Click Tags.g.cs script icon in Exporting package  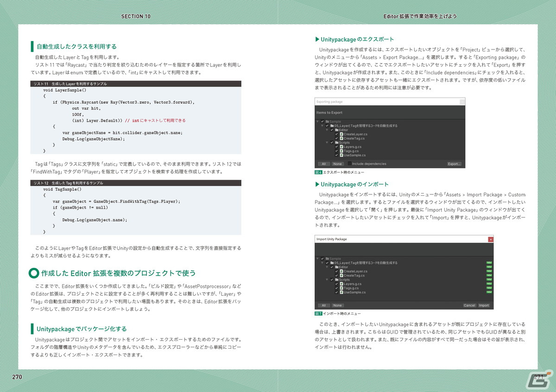point(341,151)
